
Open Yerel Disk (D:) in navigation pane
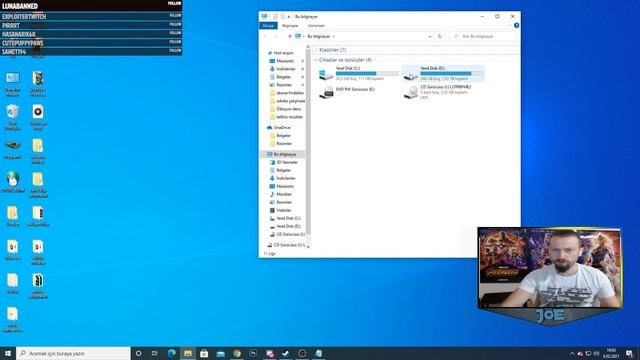pyautogui.click(x=288, y=226)
